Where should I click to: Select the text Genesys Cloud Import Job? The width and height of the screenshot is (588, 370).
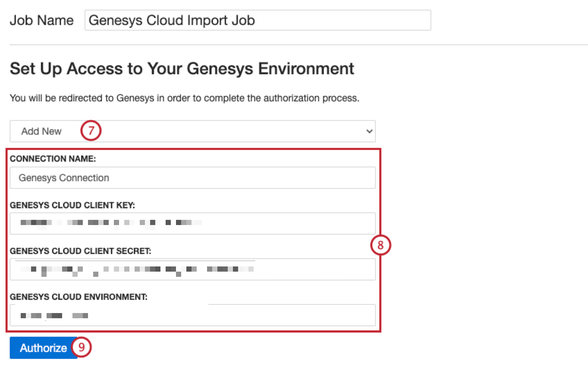pyautogui.click(x=171, y=20)
